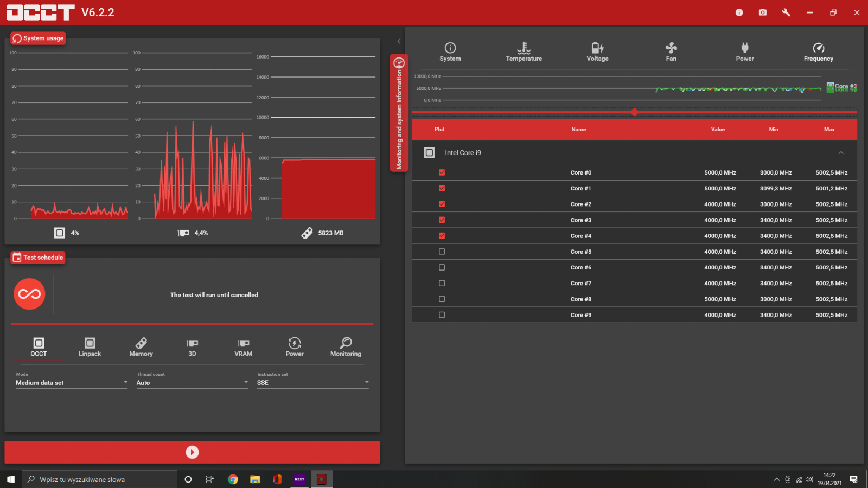Collapse the Intel Core i9 group

click(x=841, y=153)
